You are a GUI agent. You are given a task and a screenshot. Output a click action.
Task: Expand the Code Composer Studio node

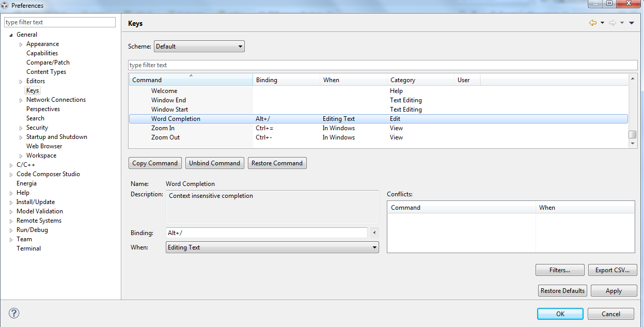pos(11,175)
